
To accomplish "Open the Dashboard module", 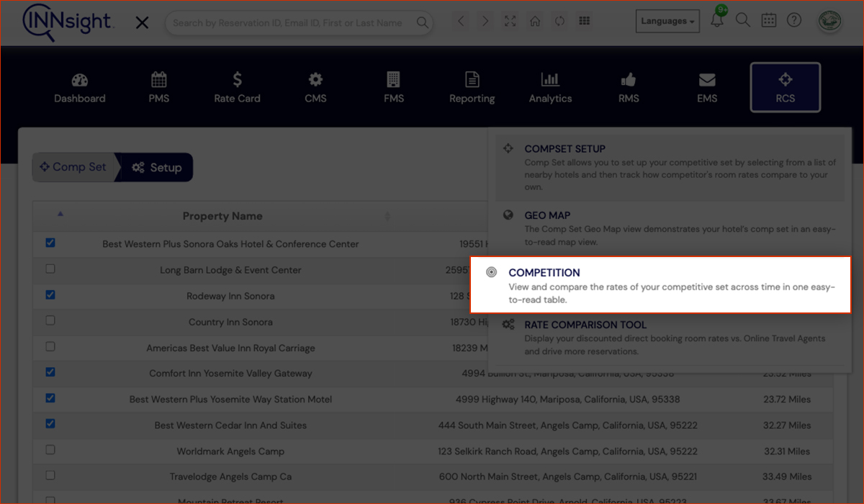I will [80, 88].
